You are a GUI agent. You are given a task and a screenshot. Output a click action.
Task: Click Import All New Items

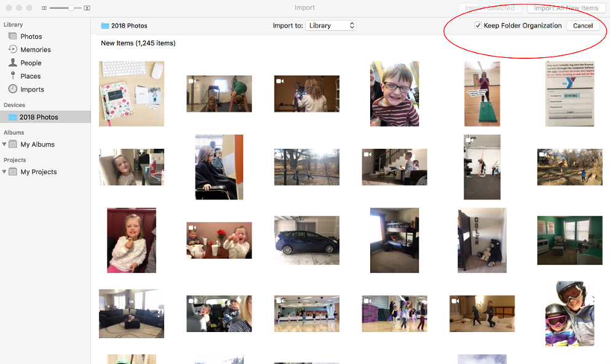(x=566, y=9)
